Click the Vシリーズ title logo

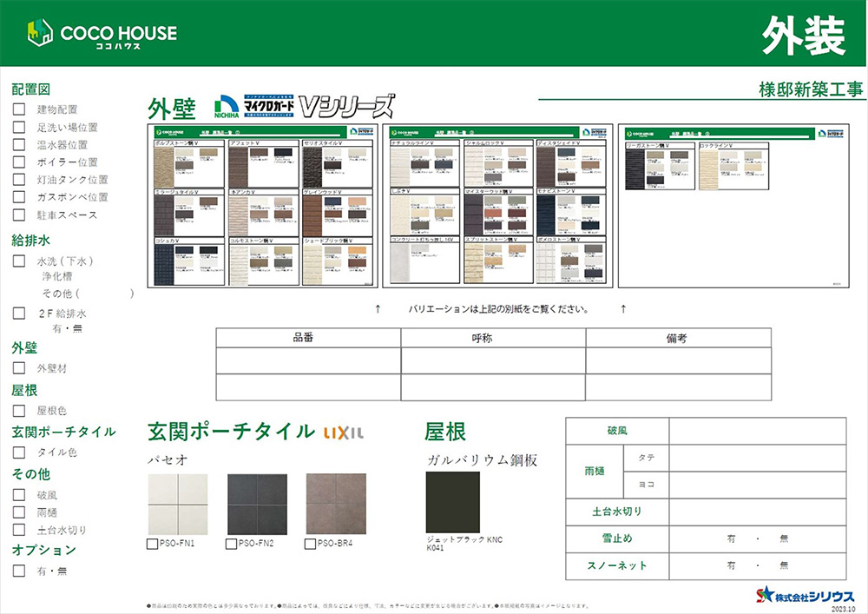click(x=346, y=106)
